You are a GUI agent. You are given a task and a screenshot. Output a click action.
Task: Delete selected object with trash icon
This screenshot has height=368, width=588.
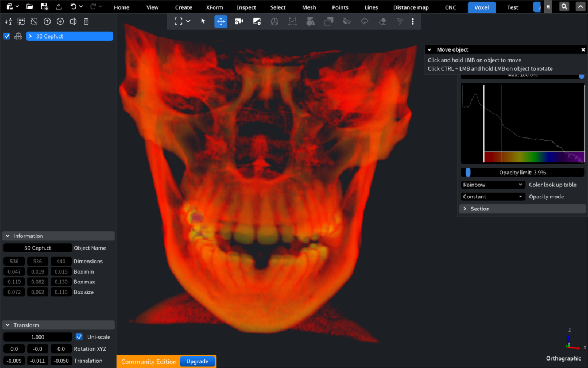click(86, 21)
